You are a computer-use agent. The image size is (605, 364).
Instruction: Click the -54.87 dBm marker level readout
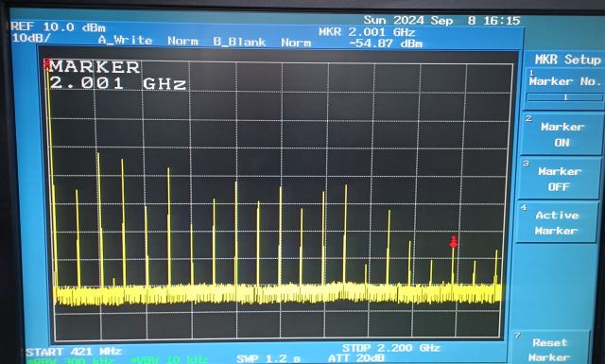pyautogui.click(x=386, y=43)
